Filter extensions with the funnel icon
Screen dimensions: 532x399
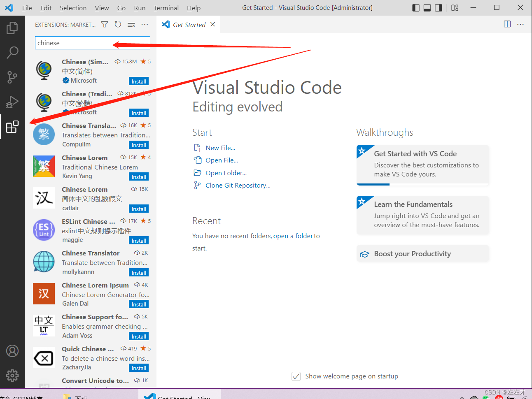click(105, 24)
